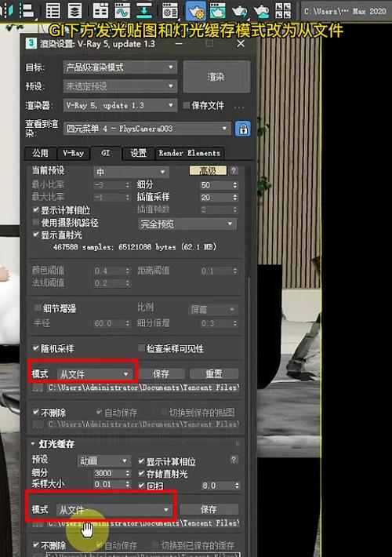Image resolution: width=392 pixels, height=557 pixels.
Task: Toggle the Ribbon display icon
Action: (x=100, y=11)
